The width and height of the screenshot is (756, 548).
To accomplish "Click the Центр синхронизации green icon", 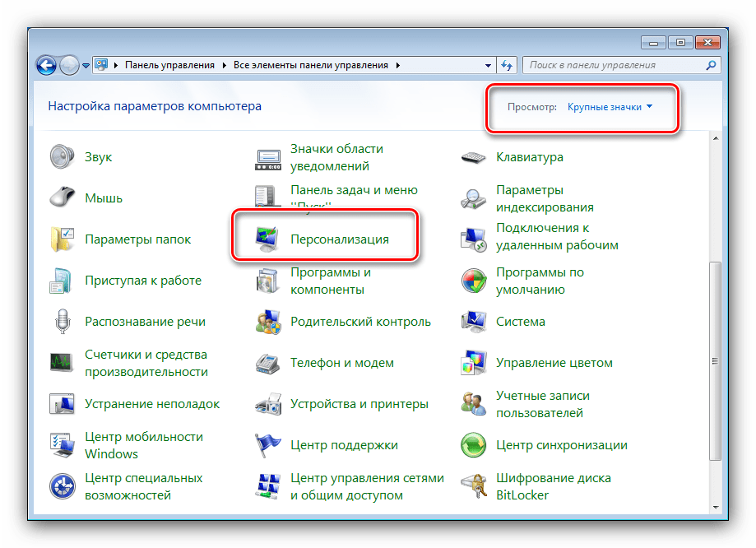I will (474, 445).
